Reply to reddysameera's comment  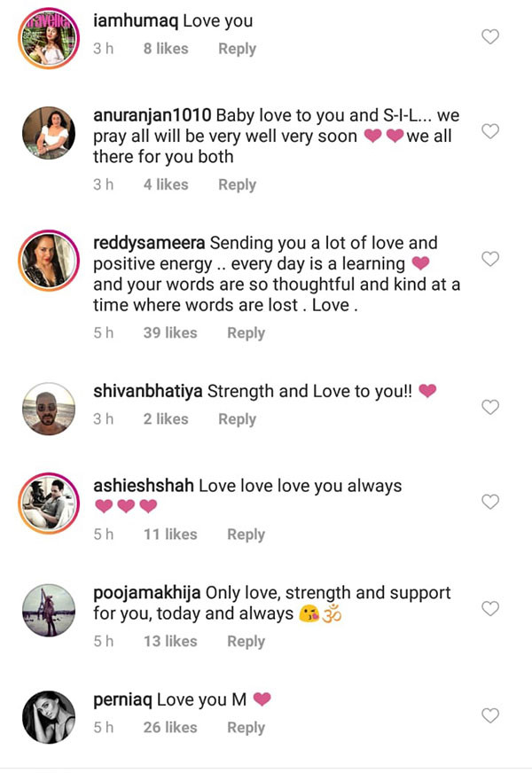pyautogui.click(x=246, y=333)
